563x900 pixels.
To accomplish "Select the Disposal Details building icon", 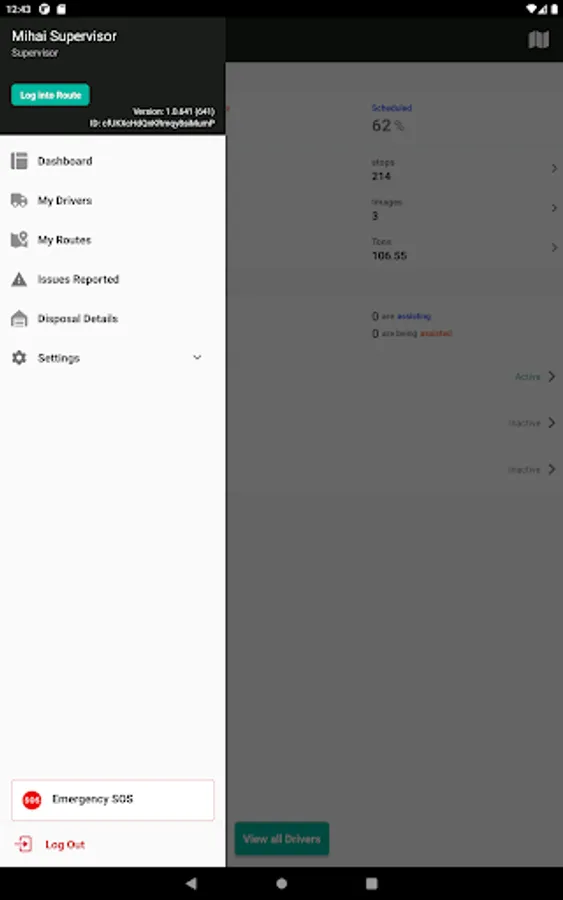I will (19, 319).
